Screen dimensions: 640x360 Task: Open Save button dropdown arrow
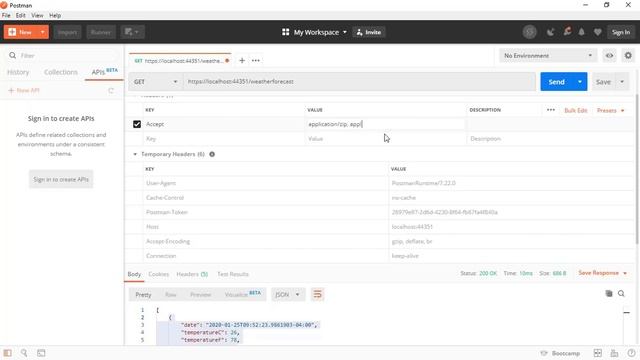click(622, 82)
